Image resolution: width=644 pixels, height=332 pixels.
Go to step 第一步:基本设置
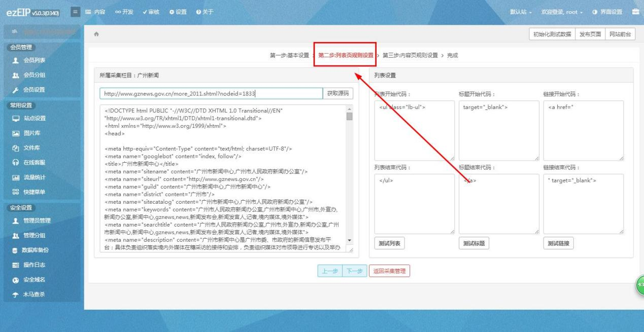(x=289, y=55)
